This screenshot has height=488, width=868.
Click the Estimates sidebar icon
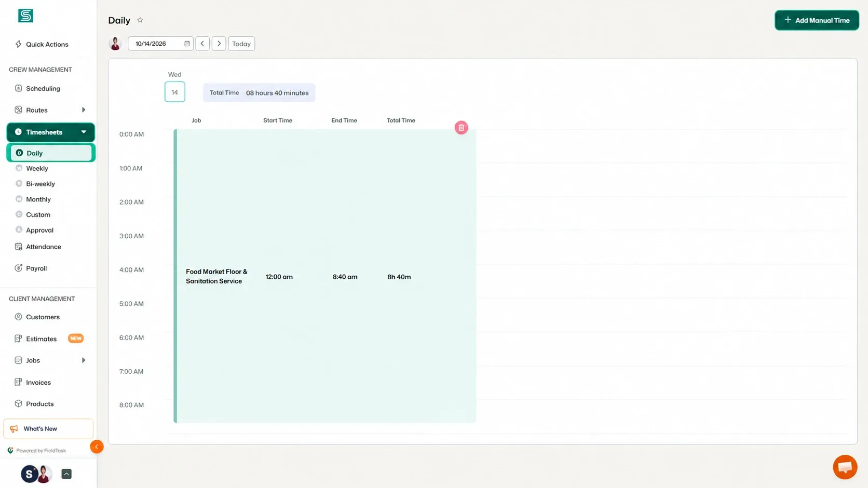click(19, 338)
